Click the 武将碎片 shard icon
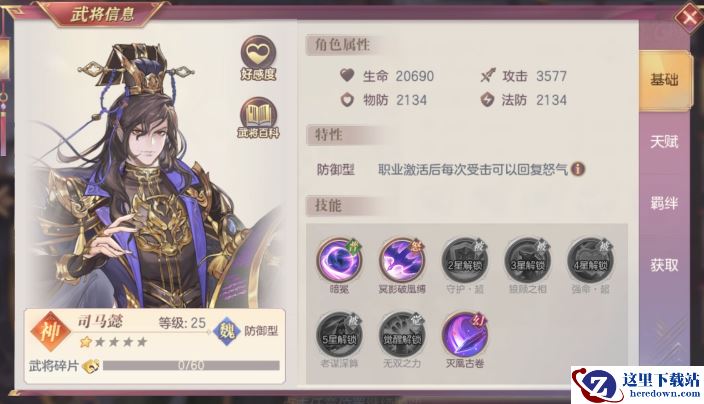 [91, 366]
